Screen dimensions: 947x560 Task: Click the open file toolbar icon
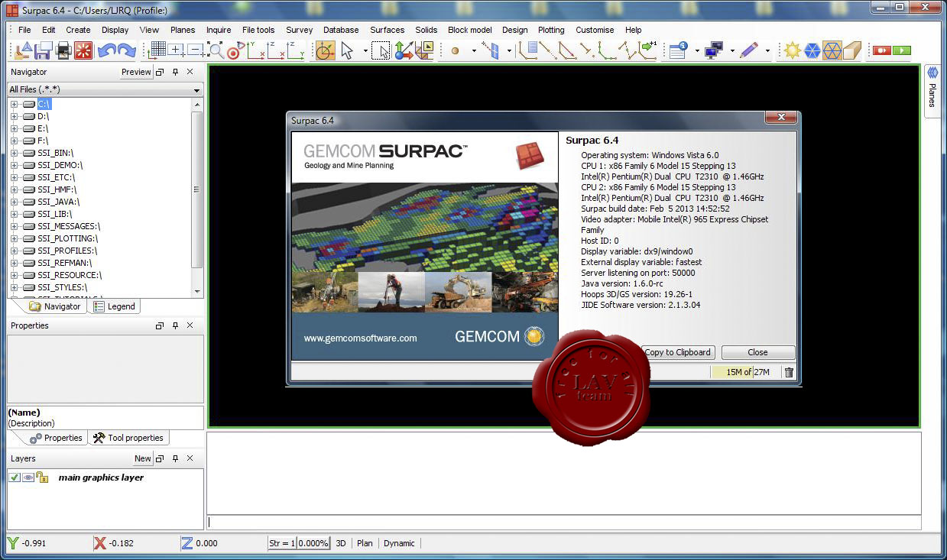[x=23, y=50]
